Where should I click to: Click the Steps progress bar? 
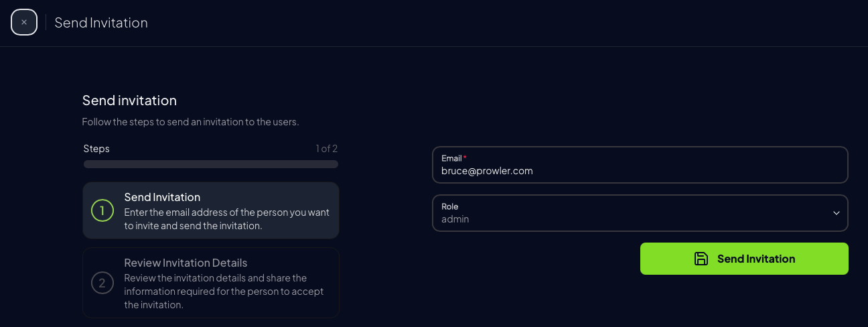(x=211, y=164)
